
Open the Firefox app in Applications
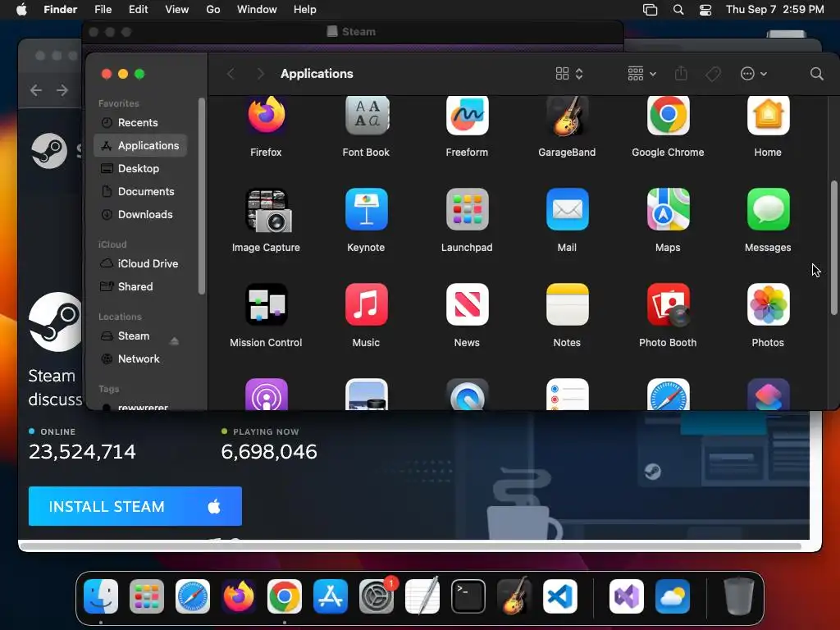point(267,115)
